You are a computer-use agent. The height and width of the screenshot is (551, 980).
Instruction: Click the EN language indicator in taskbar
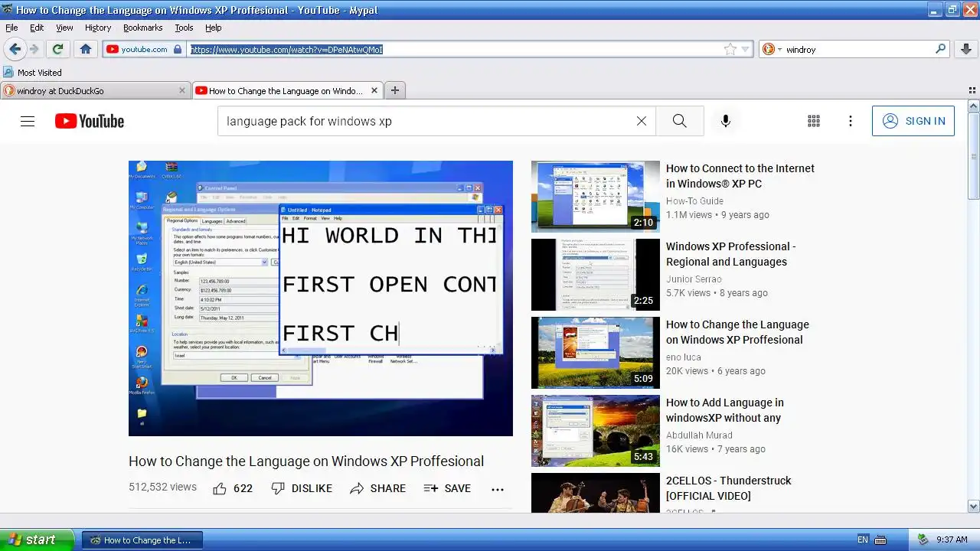863,540
